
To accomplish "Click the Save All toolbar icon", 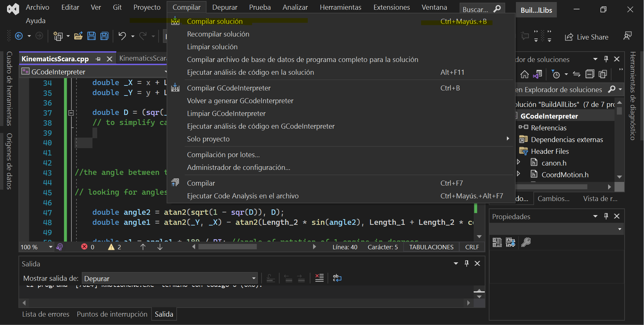I will coord(105,36).
